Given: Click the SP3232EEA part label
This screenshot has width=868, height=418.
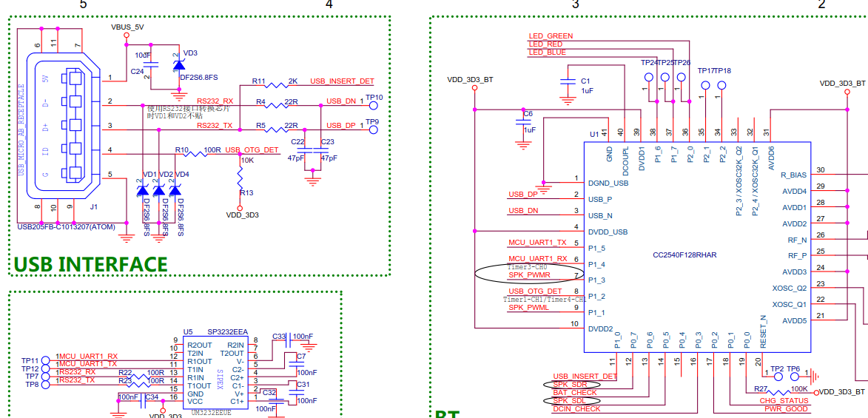Looking at the screenshot, I should click(x=227, y=331).
